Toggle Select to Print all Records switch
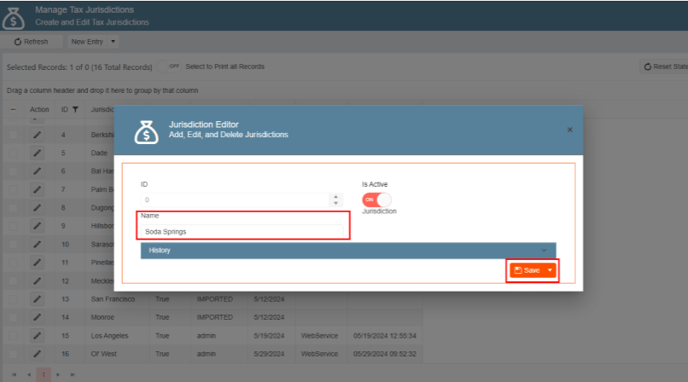Image resolution: width=688 pixels, height=382 pixels. tap(169, 66)
